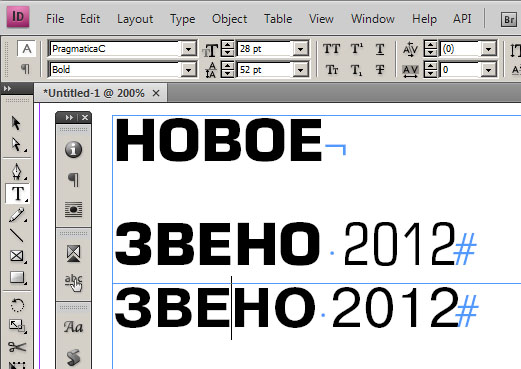Launch Adobe Bridge with Br button

pos(509,19)
